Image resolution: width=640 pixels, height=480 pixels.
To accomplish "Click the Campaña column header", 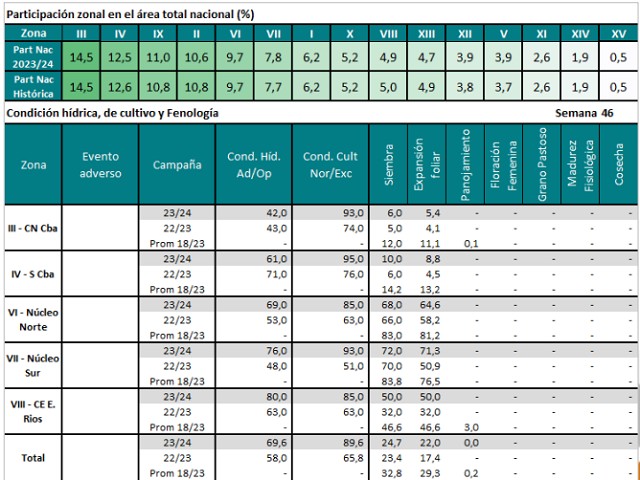I will pos(177,164).
